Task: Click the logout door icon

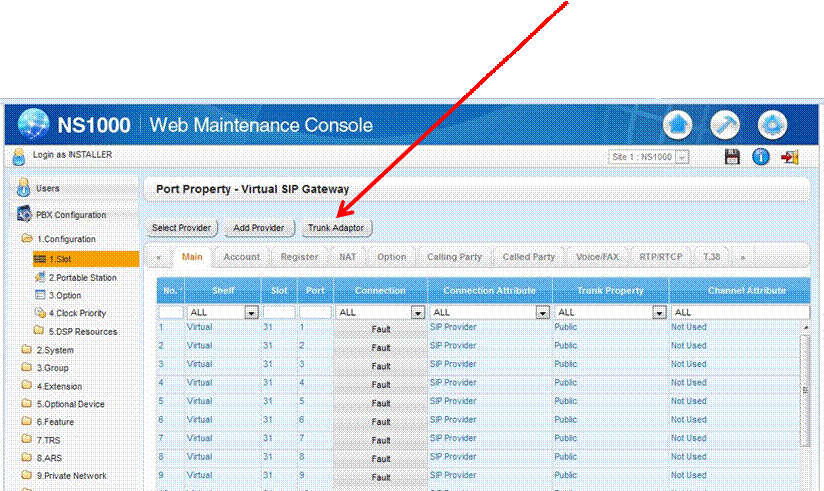Action: (x=790, y=157)
